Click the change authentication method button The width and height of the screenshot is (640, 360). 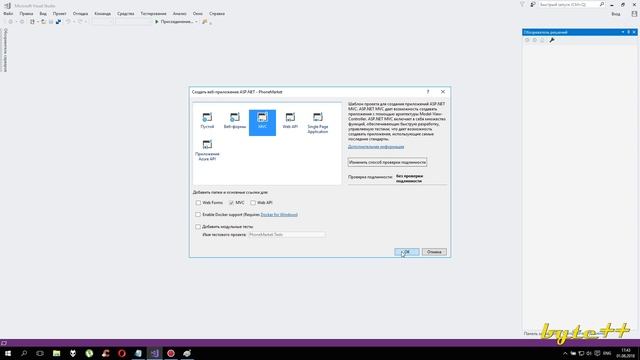coord(387,162)
